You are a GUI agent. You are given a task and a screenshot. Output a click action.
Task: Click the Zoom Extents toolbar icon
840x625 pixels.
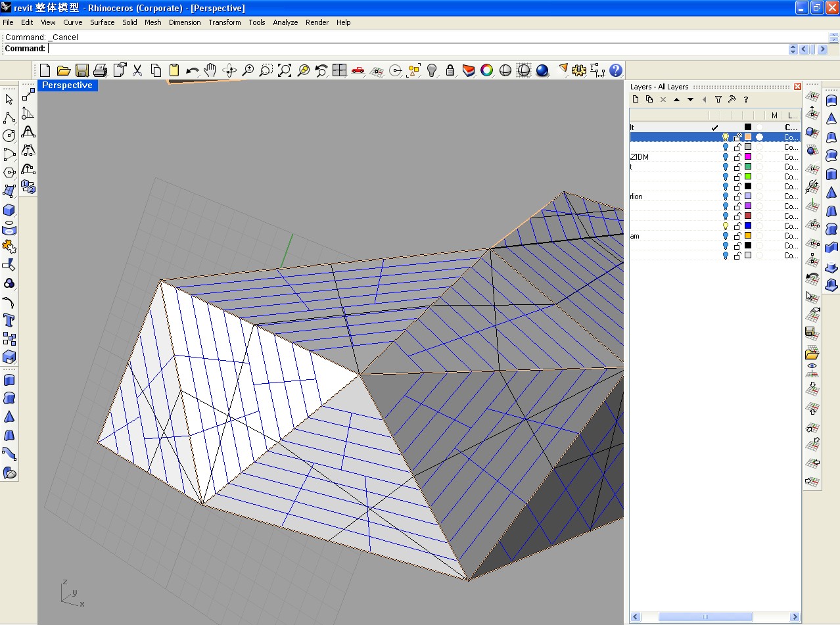tap(285, 70)
